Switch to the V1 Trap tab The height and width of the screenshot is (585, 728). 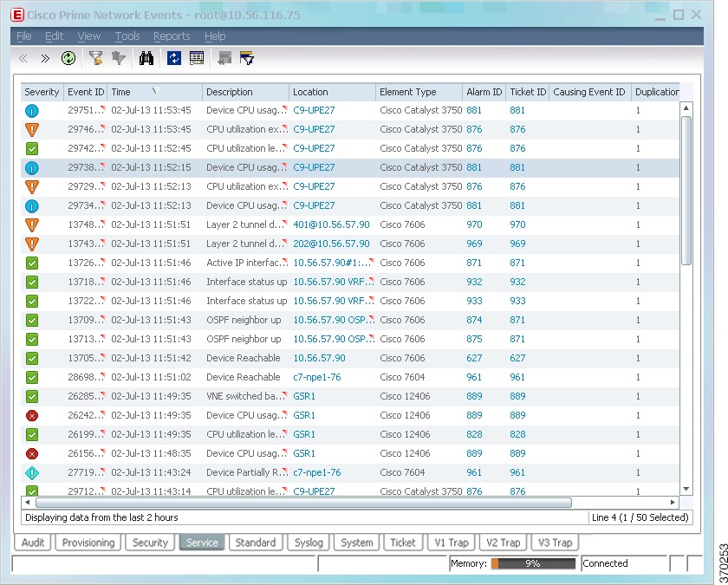point(452,543)
